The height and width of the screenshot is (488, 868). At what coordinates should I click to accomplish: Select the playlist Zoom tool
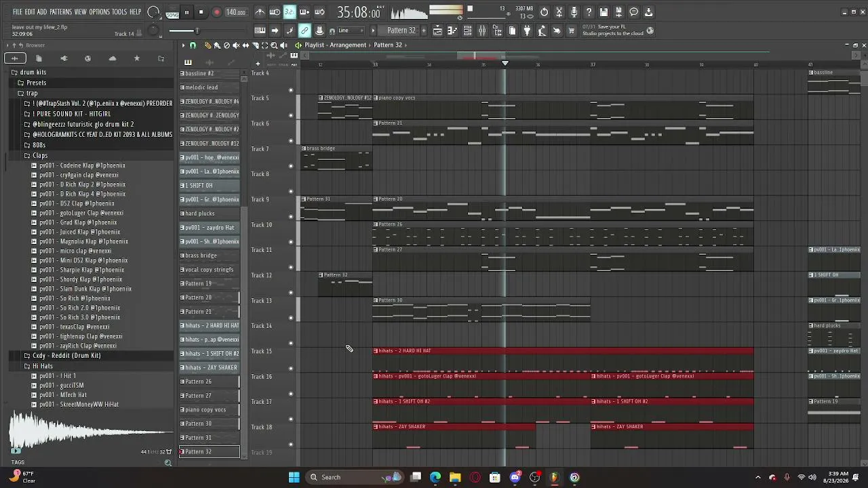(x=274, y=45)
